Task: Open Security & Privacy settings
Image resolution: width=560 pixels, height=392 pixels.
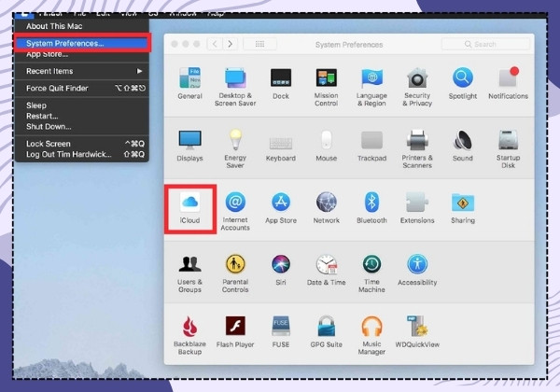Action: click(x=417, y=87)
